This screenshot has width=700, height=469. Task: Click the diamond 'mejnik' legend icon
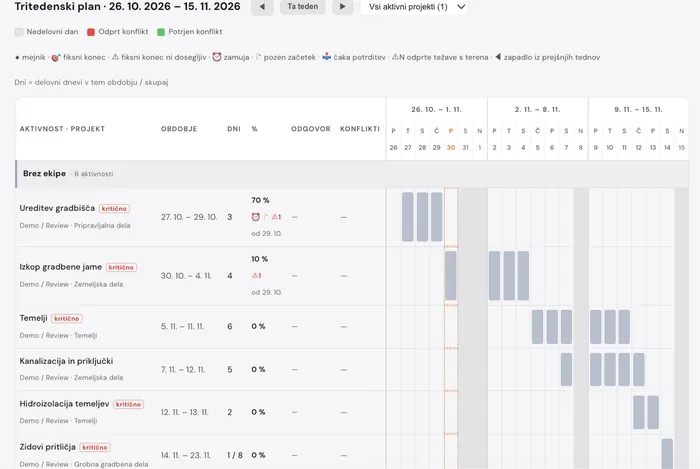pos(17,58)
